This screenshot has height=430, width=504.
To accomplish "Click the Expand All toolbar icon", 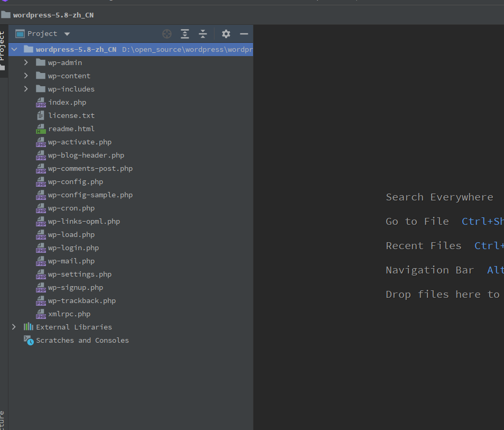I will click(x=185, y=34).
